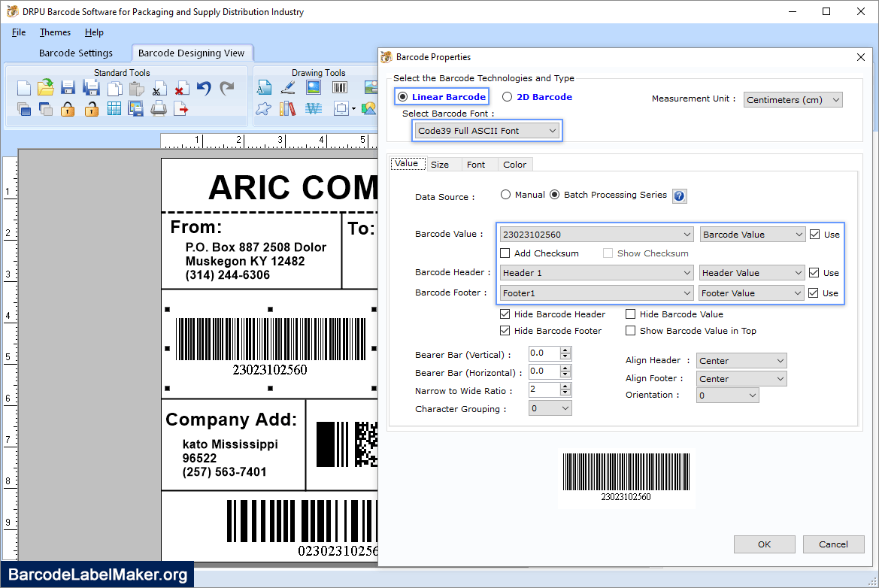
Task: Open the Orientation dropdown
Action: pyautogui.click(x=728, y=396)
